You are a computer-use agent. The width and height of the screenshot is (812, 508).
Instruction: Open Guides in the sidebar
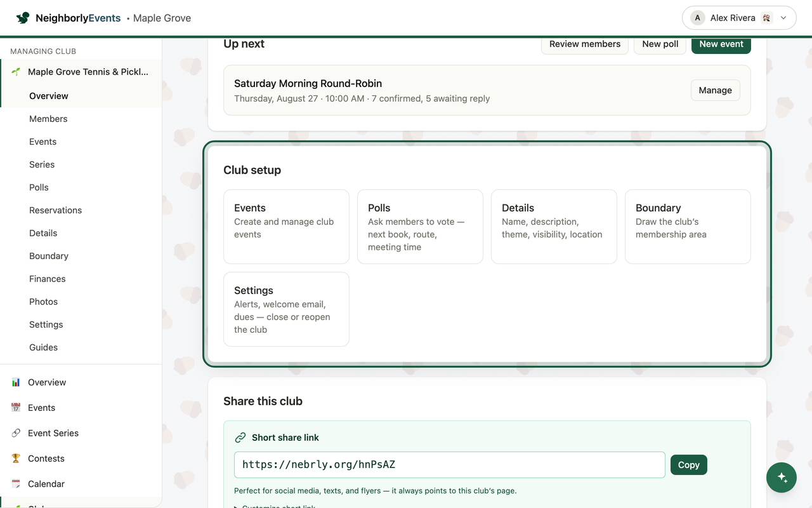(x=81, y=347)
